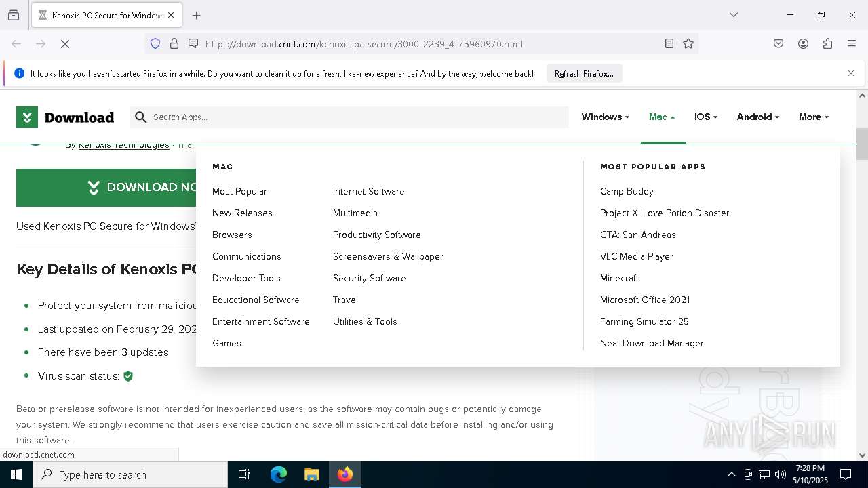The width and height of the screenshot is (868, 488).
Task: Click the Firefox View icon in the tab bar
Action: coord(14,15)
